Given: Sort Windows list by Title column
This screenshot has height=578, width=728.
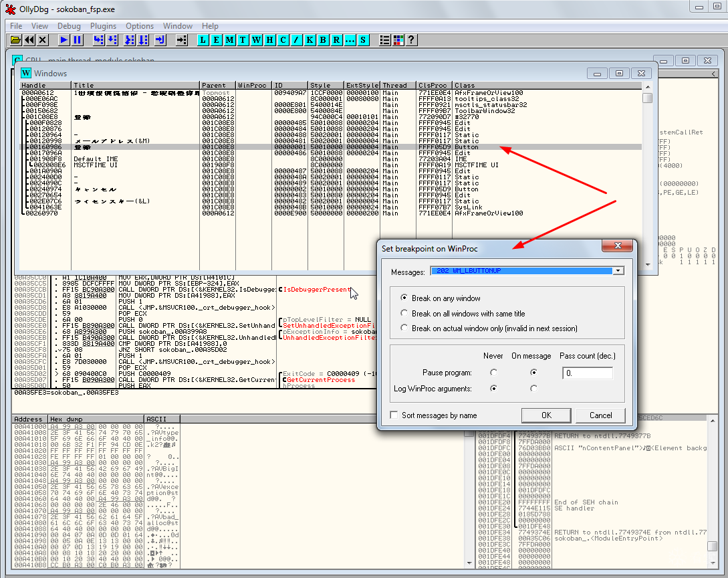Looking at the screenshot, I should pos(136,86).
